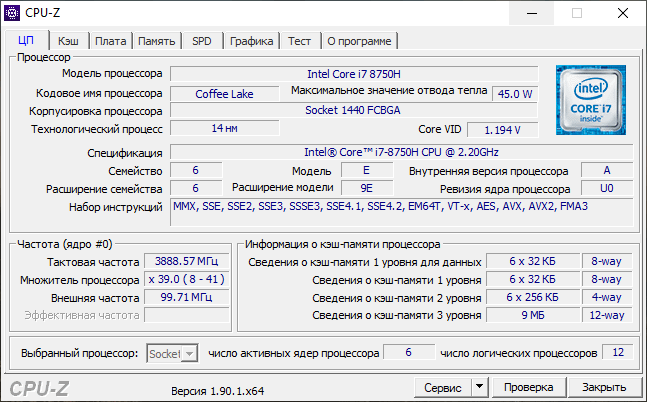This screenshot has height=402, width=647.
Task: Minimize the CPU-Z window
Action: (x=532, y=13)
